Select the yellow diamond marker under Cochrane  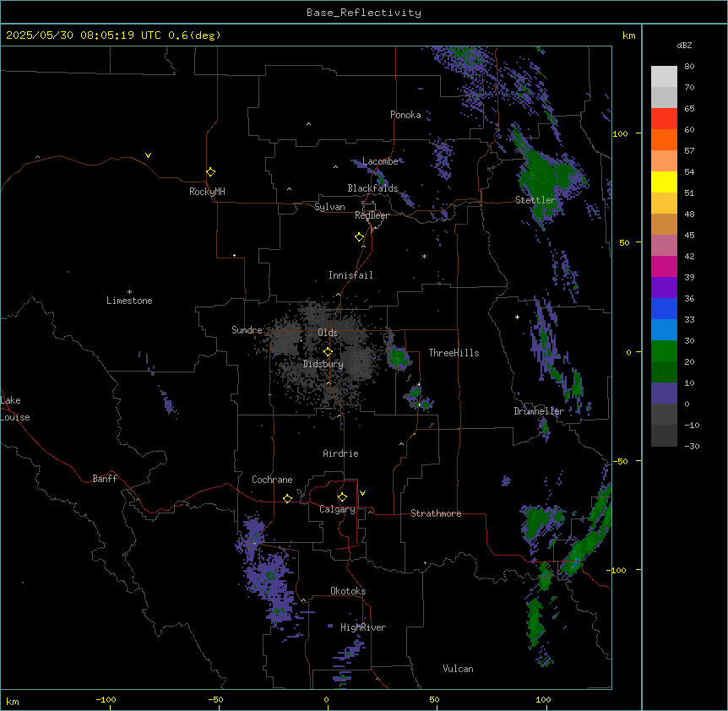tap(287, 498)
